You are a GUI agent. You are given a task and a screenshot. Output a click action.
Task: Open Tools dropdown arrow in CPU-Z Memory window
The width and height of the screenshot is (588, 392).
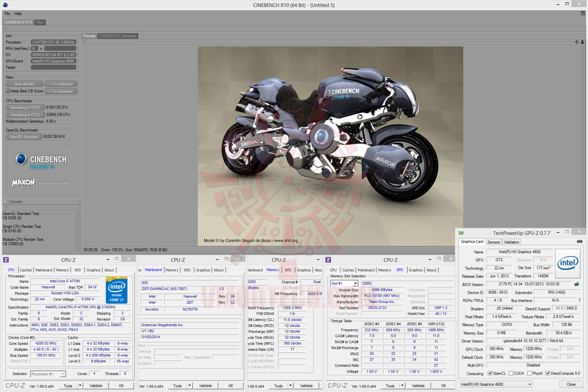[290, 386]
